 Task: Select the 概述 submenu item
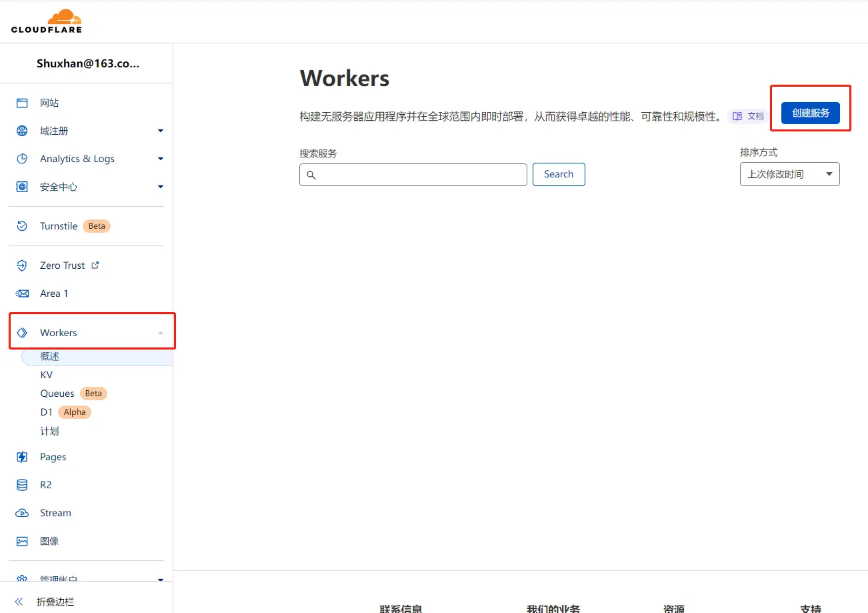click(x=97, y=357)
